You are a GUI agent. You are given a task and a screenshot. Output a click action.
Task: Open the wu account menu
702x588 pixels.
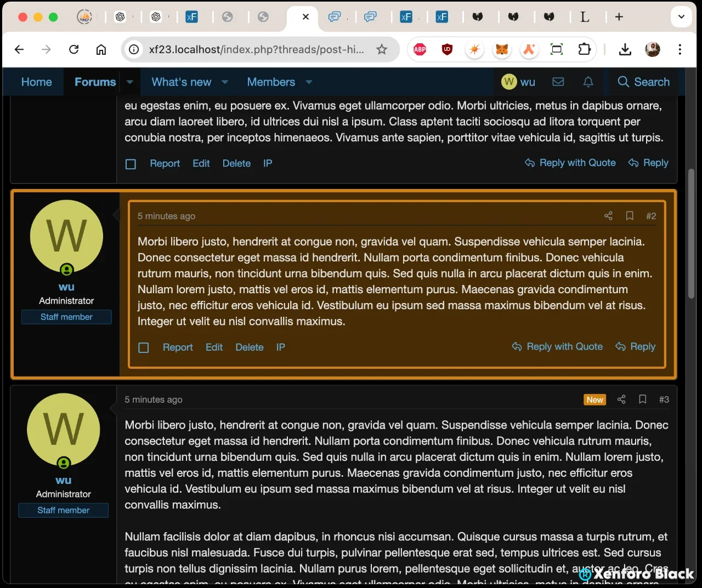(518, 82)
